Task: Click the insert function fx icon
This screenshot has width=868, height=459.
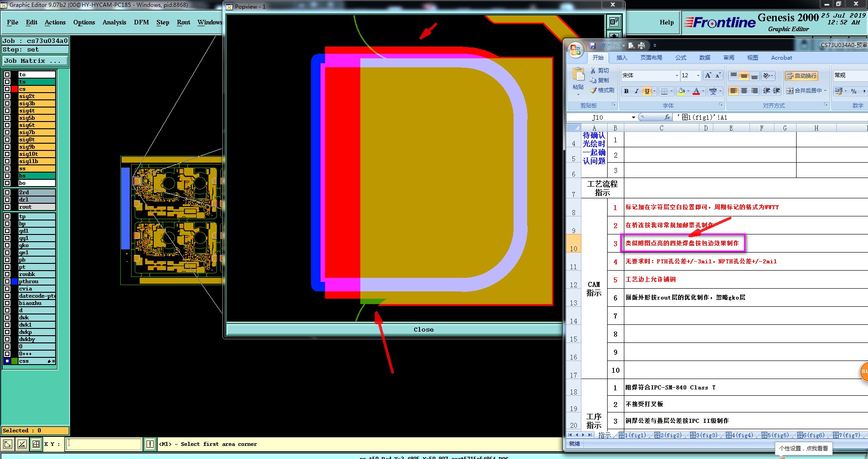Action: coord(667,117)
